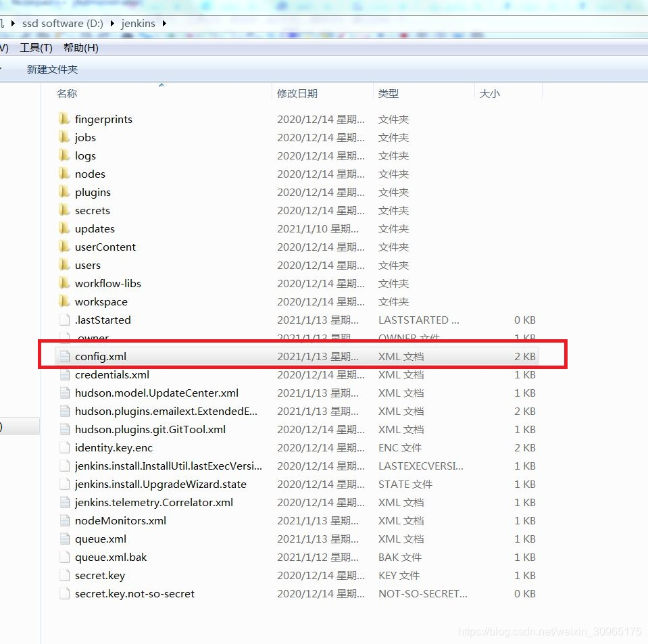648x644 pixels.
Task: Click size cell of config.xml row
Action: [x=525, y=356]
